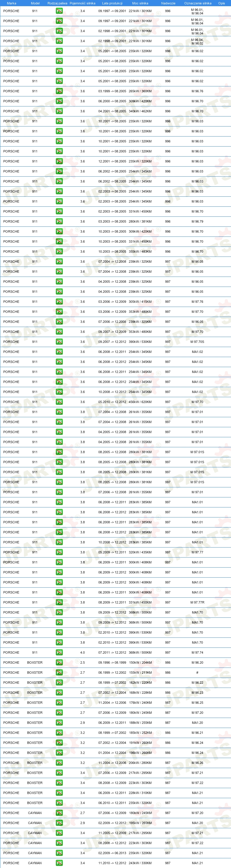Select fuel icon in the M 96.79 row
This screenshot has height=868, width=231.
click(59, 221)
